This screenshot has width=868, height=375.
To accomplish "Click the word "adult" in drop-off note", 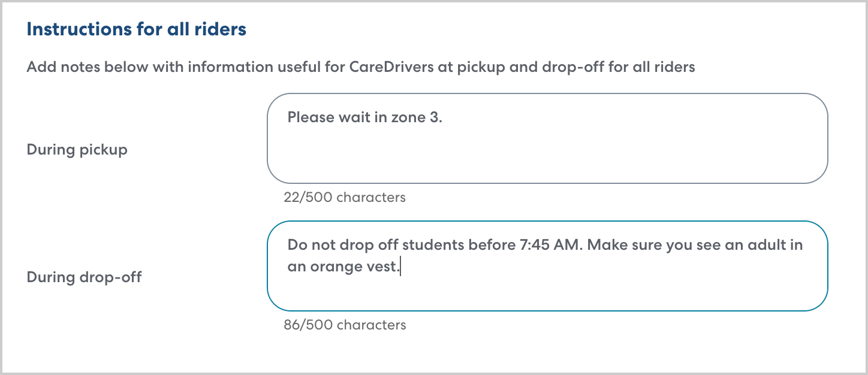I will pos(752,245).
